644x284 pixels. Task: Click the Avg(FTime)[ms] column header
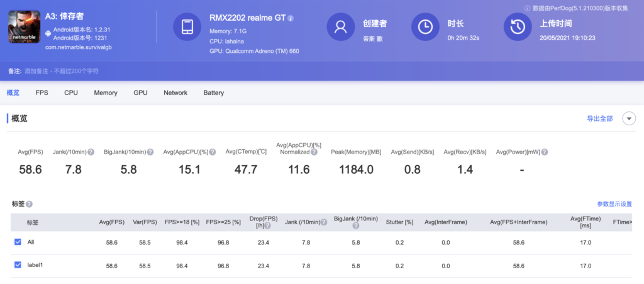pyautogui.click(x=586, y=222)
